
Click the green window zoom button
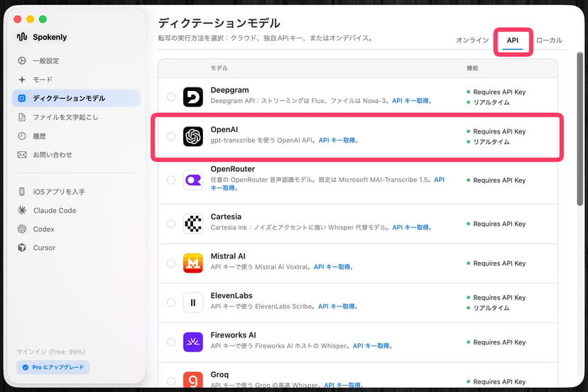pyautogui.click(x=43, y=18)
